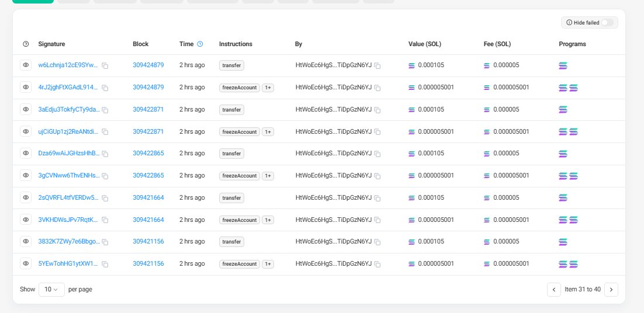Click freezeAccount tag in 3VKHDWsJPv7RqtK row
Image resolution: width=644 pixels, height=313 pixels.
tap(240, 220)
